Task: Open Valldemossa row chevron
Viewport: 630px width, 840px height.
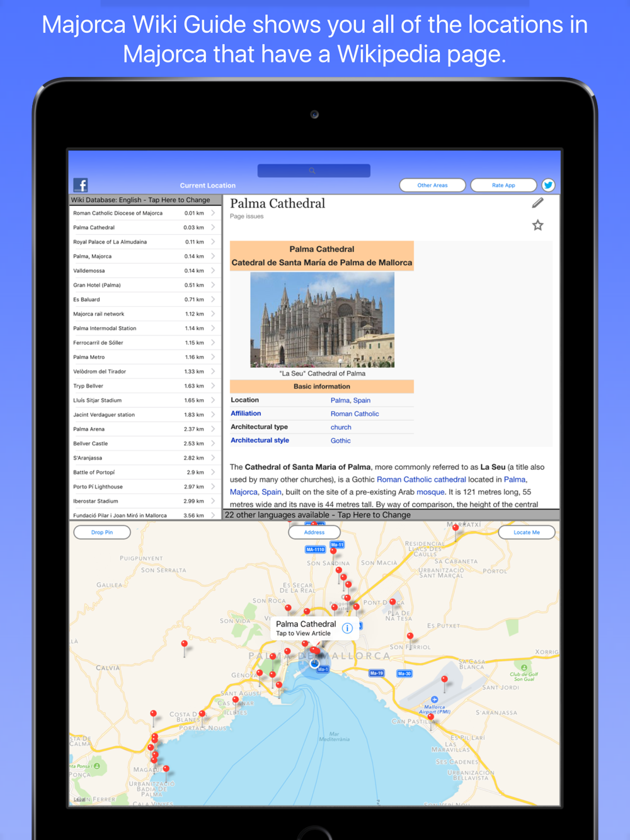Action: coord(213,271)
